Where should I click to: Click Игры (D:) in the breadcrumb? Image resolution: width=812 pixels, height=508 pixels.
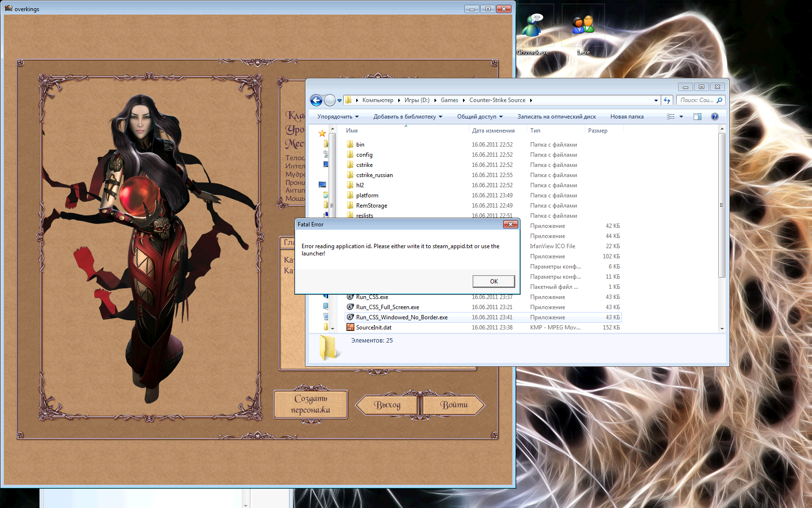pyautogui.click(x=417, y=100)
